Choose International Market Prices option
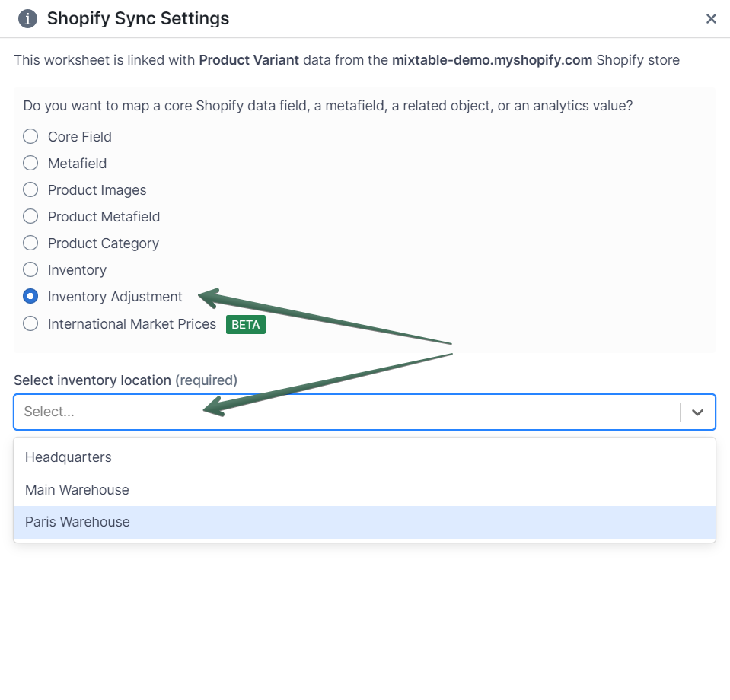Viewport: 730px width, 700px height. click(x=30, y=323)
